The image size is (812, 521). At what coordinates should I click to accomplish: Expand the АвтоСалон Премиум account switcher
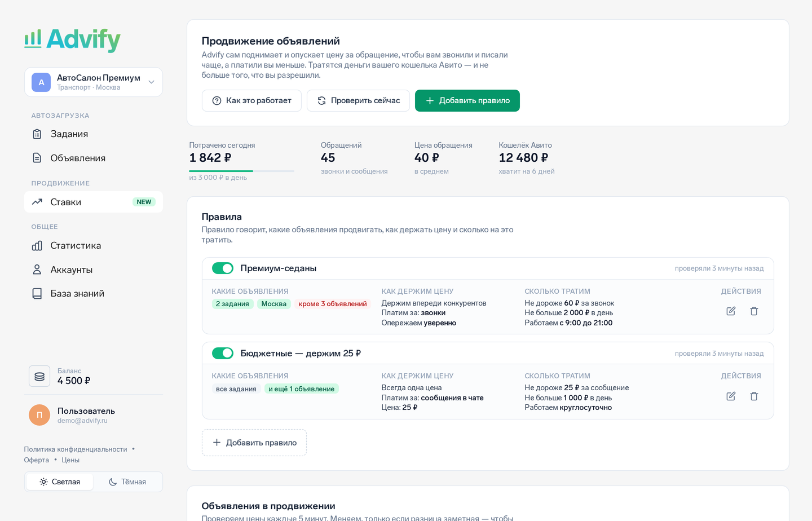coord(94,82)
